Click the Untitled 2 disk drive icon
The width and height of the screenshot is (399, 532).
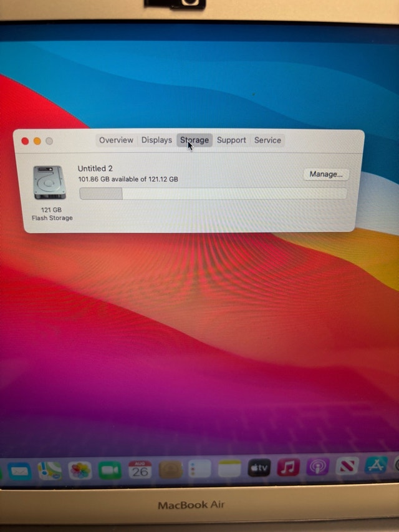[49, 183]
